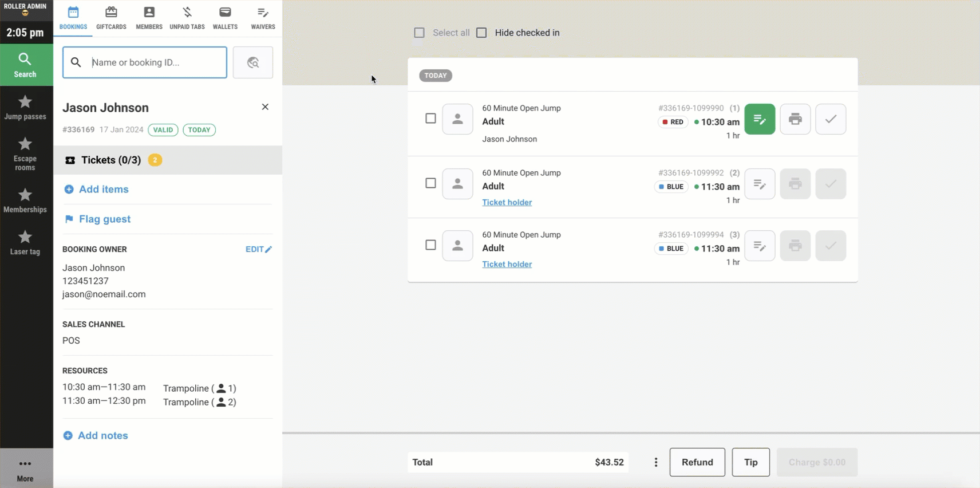Click the VALID status badge
980x488 pixels.
tap(163, 130)
